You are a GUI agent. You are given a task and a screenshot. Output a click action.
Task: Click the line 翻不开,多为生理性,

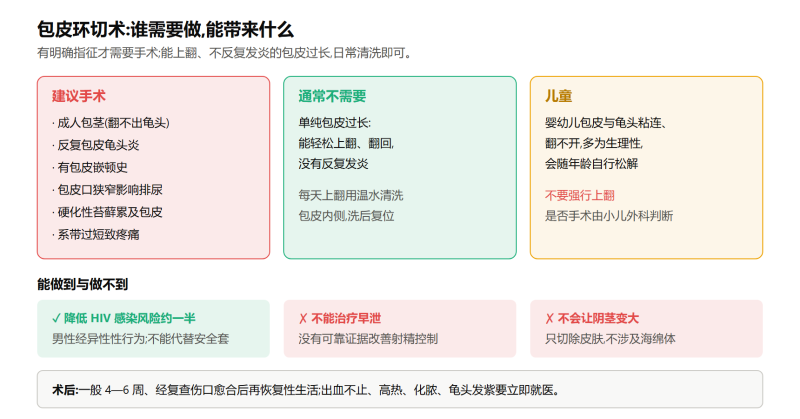tap(594, 143)
